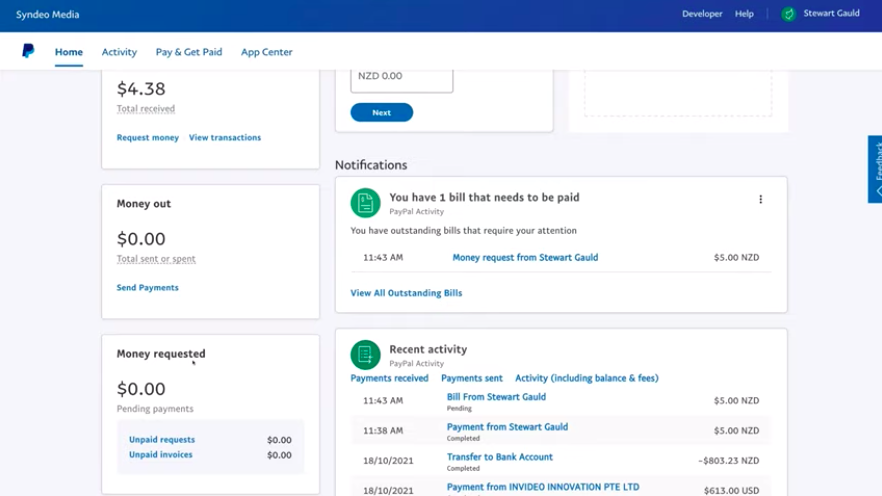882x496 pixels.
Task: Click the Next button
Action: [x=381, y=112]
